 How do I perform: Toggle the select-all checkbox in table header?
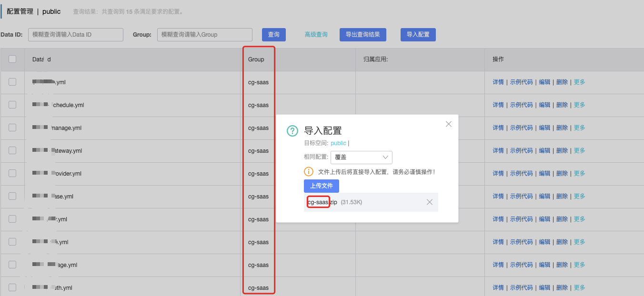coord(12,59)
